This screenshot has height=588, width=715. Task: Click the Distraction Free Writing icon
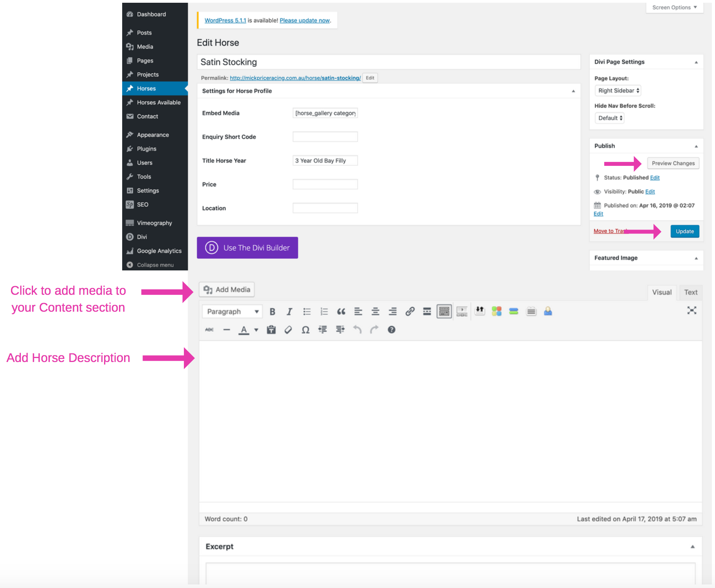point(691,310)
